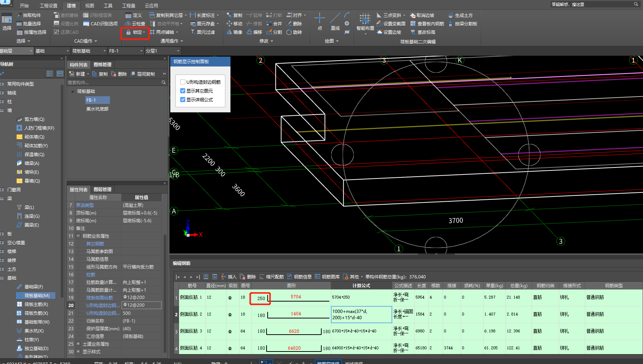Select the arc drawing tool icon
Viewport: 643px width, 364px height.
[x=347, y=15]
